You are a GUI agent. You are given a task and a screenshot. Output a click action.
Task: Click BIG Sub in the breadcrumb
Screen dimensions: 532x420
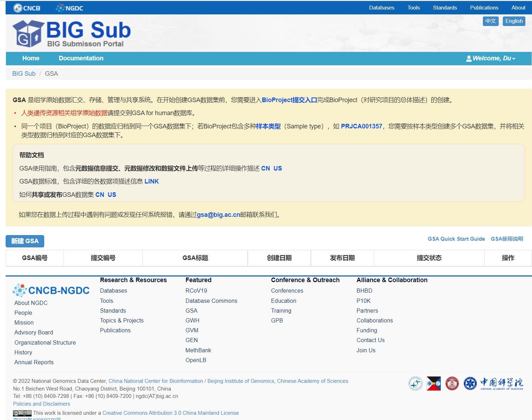point(24,74)
